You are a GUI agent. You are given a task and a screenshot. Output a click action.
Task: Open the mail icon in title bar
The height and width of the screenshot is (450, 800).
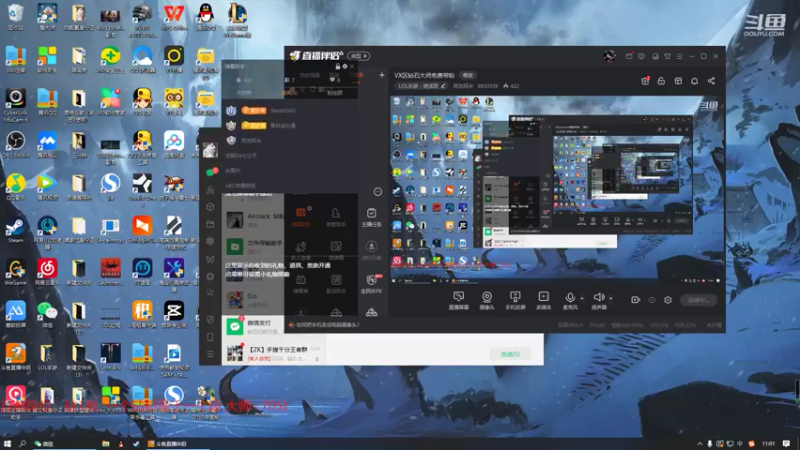click(x=629, y=56)
